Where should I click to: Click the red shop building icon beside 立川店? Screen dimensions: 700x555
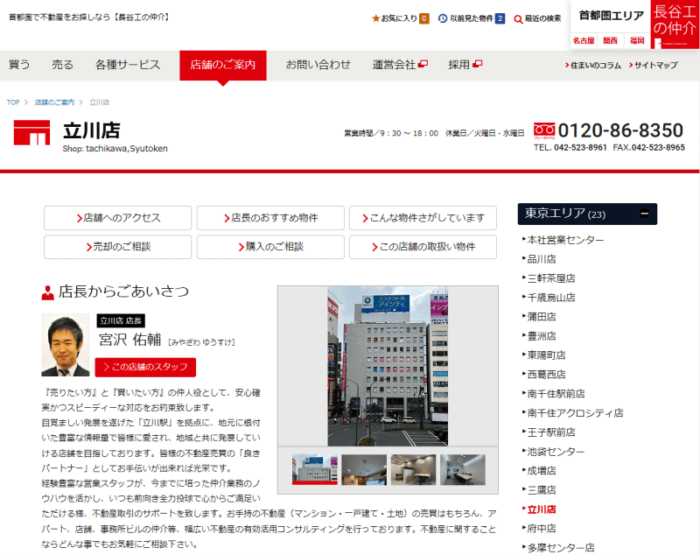31,133
